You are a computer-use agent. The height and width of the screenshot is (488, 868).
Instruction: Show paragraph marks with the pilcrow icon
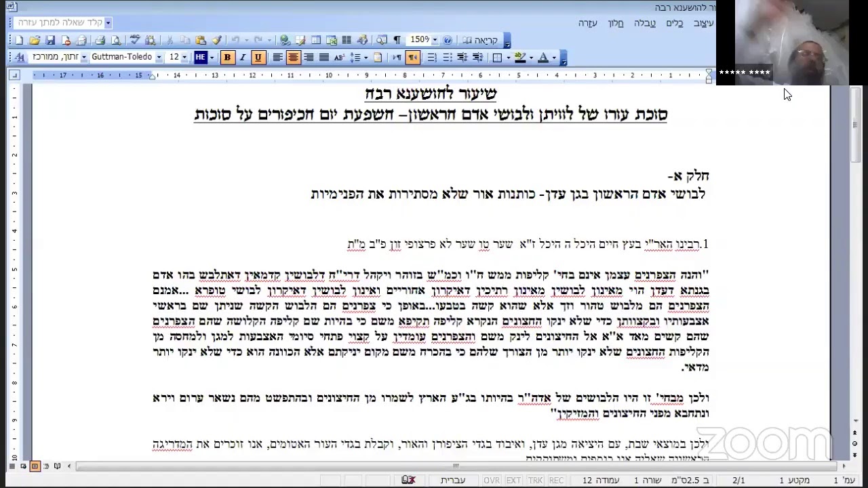point(397,41)
